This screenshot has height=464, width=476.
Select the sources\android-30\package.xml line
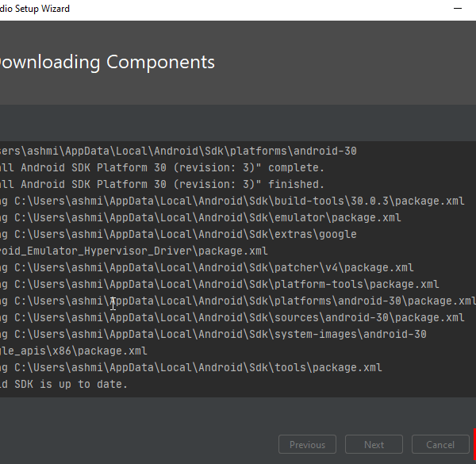pos(232,318)
